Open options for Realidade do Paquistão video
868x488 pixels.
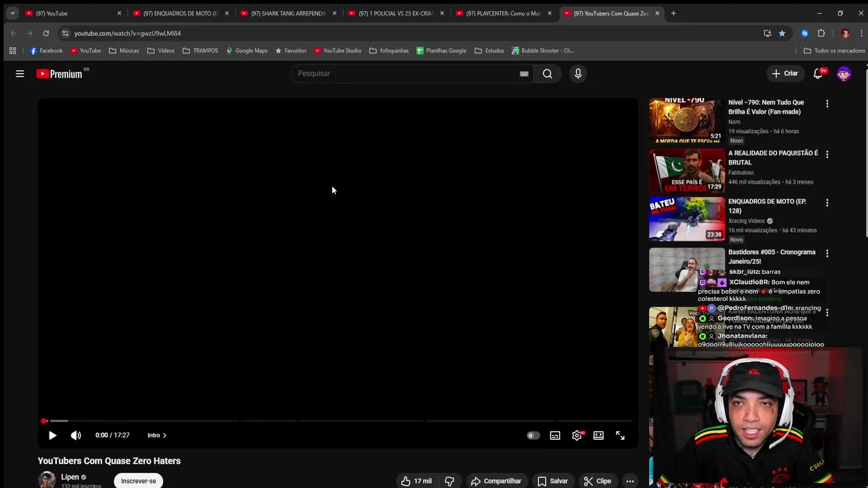point(827,155)
